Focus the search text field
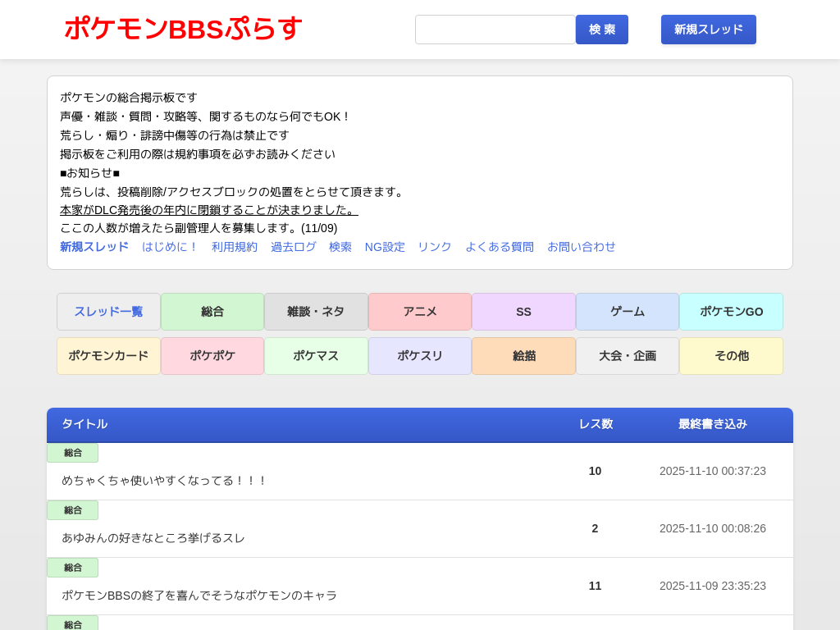Screen dimensions: 840x630 [495, 30]
